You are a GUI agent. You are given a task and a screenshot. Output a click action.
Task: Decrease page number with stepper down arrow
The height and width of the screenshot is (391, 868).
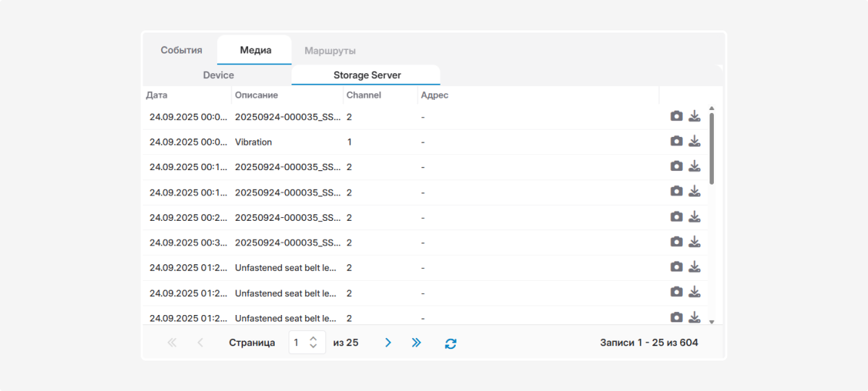(313, 347)
